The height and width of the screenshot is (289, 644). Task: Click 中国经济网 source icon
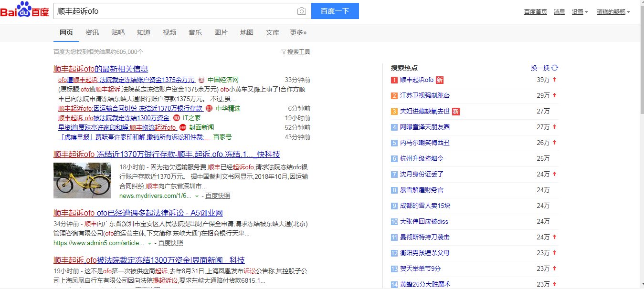(201, 80)
